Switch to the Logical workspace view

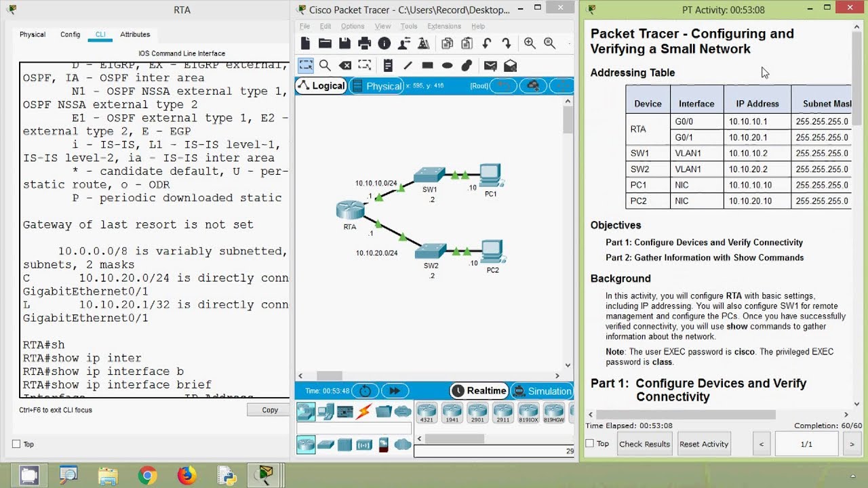(x=321, y=86)
